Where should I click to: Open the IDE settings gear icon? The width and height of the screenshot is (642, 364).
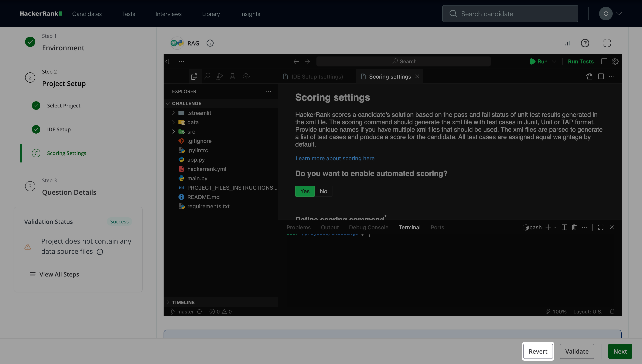tap(615, 62)
